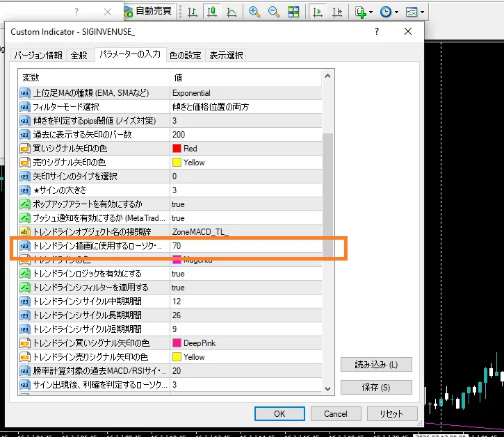This screenshot has width=504, height=437.
Task: Click the 保存 (S) button
Action: [376, 387]
